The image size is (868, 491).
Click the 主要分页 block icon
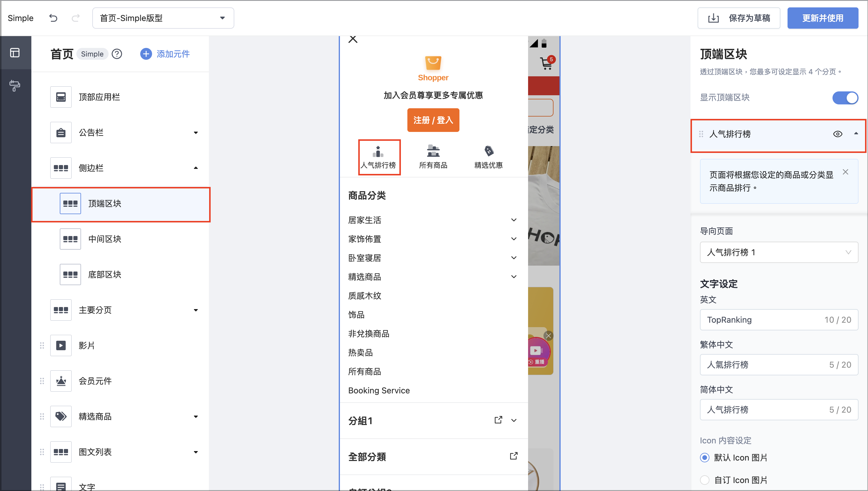click(x=61, y=310)
